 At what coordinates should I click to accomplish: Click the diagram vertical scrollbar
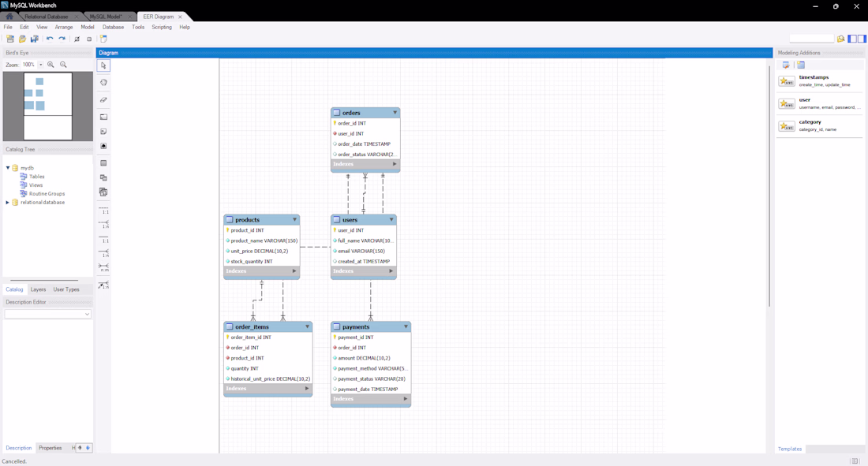769,187
